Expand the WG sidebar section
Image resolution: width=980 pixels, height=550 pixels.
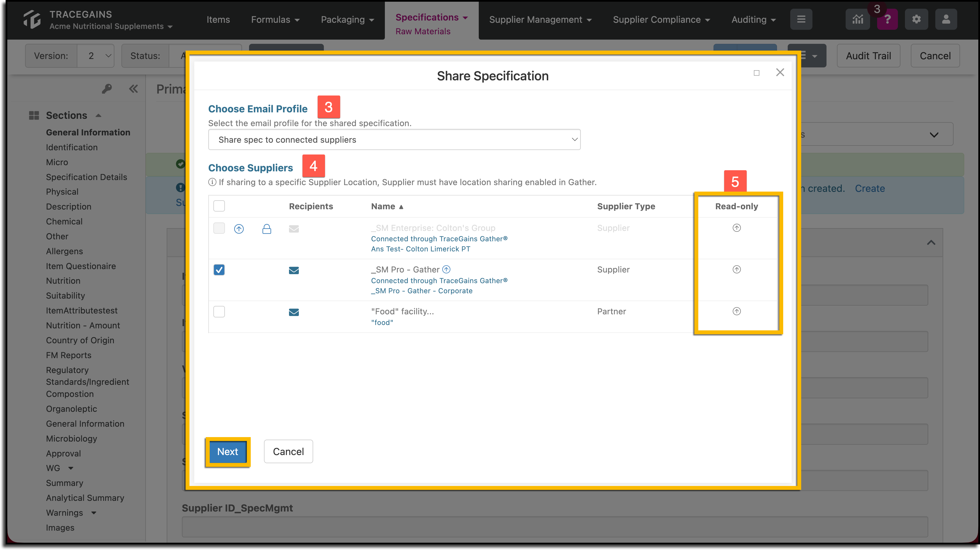point(71,468)
